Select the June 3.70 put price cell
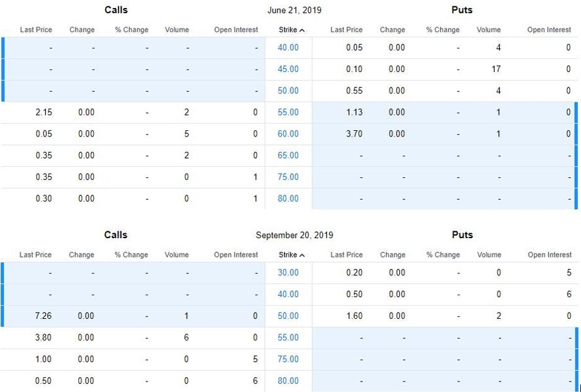581x392 pixels. pyautogui.click(x=354, y=134)
